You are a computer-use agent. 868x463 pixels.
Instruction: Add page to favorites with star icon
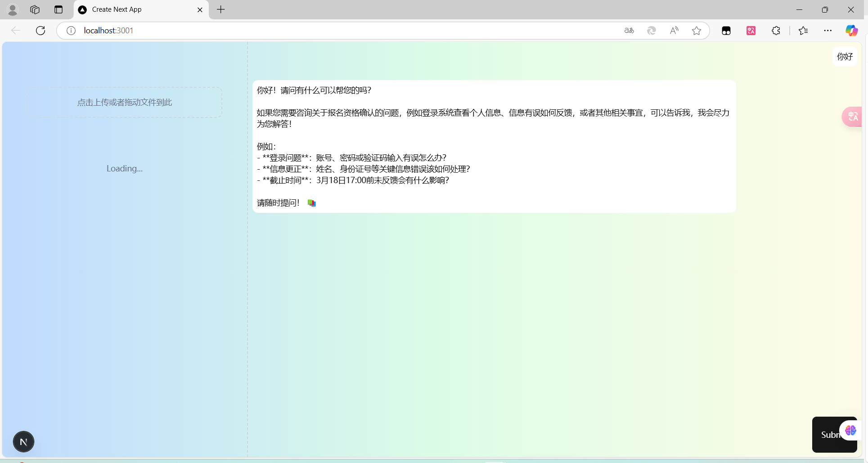click(696, 31)
